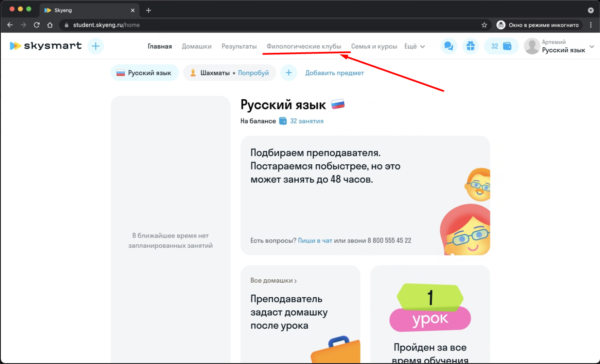Image resolution: width=600 pixels, height=364 pixels.
Task: Click the 32 занятия balance link
Action: 307,121
